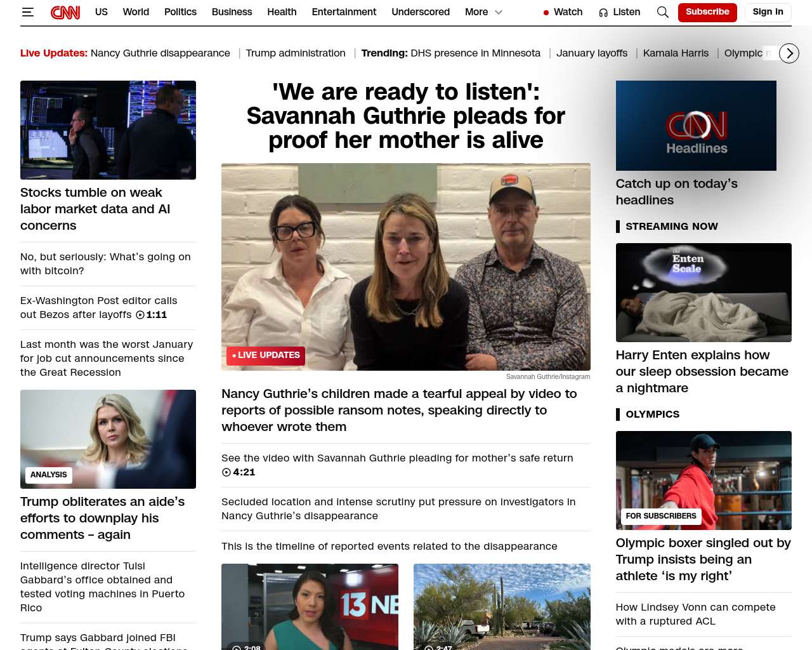Open the Olympic boxer photo thumbnail
The width and height of the screenshot is (812, 650).
click(x=704, y=481)
